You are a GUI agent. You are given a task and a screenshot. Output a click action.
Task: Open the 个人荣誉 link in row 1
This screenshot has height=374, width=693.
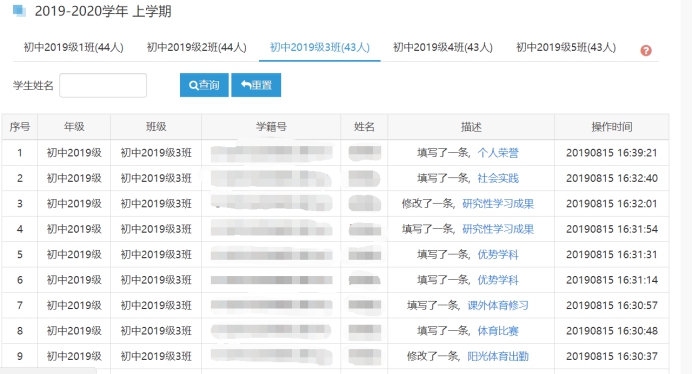pos(498,153)
